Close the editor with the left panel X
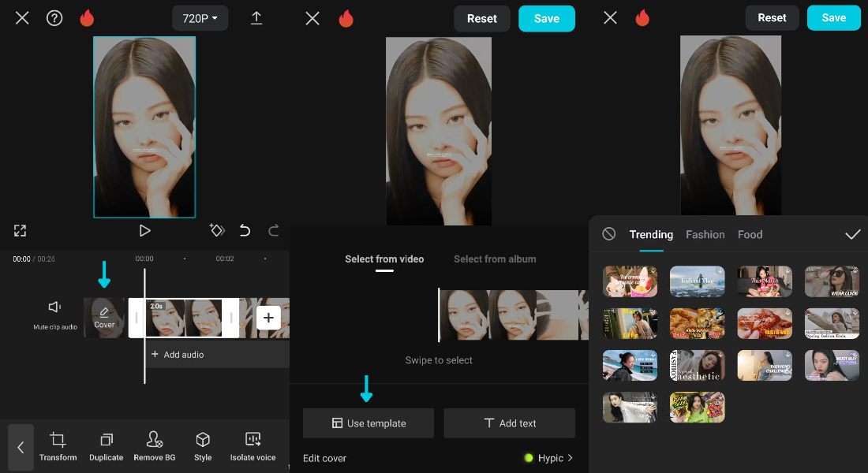The width and height of the screenshot is (868, 473). click(x=22, y=18)
